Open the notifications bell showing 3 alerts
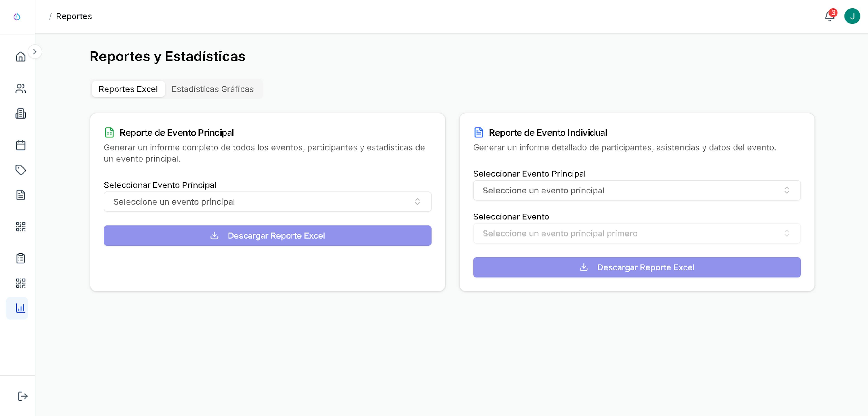Screen dimensions: 868x416 point(829,16)
